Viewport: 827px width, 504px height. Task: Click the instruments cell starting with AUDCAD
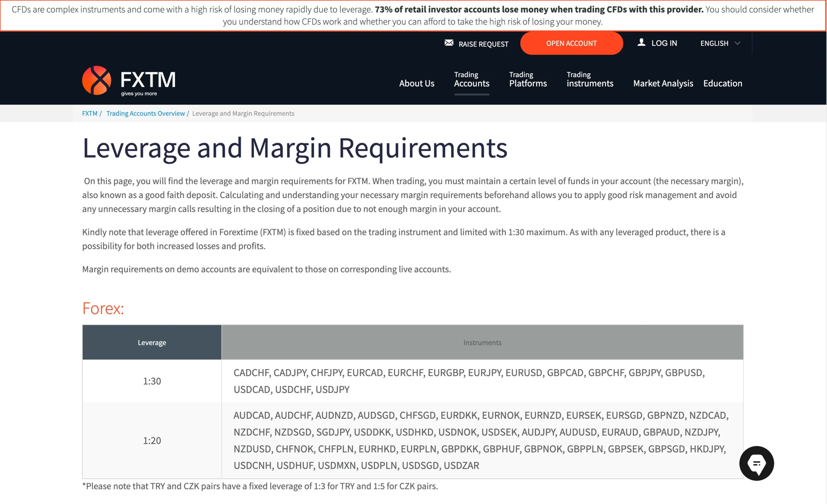point(482,440)
